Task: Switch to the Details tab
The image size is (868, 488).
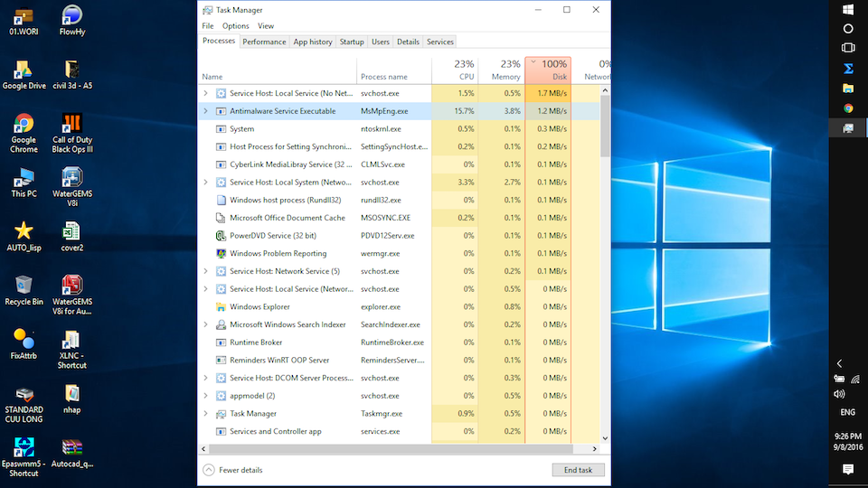Action: click(x=408, y=42)
